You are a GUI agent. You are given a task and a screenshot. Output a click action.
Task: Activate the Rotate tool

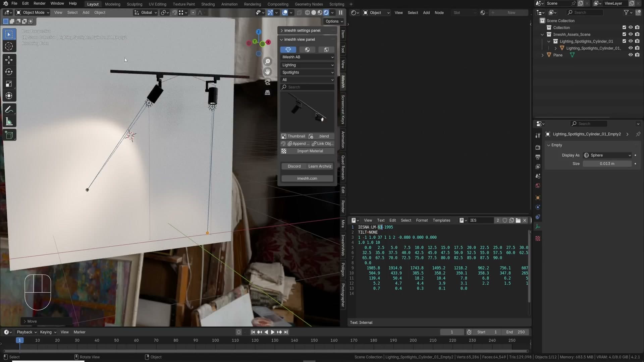(9, 72)
